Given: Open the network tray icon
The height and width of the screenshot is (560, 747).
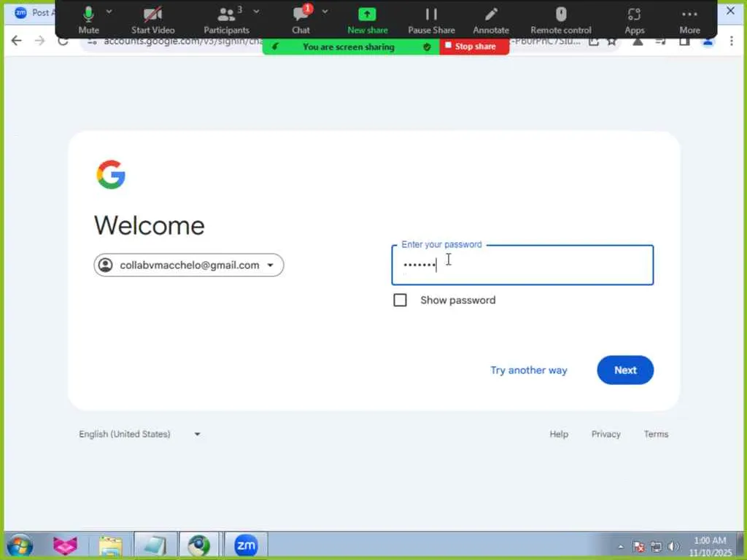Looking at the screenshot, I should click(657, 547).
